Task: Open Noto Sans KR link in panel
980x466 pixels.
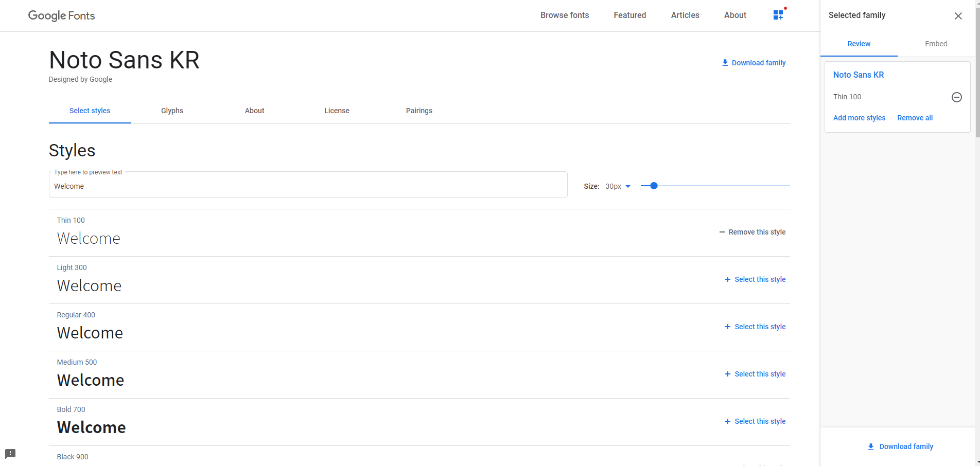Action: pyautogui.click(x=858, y=75)
